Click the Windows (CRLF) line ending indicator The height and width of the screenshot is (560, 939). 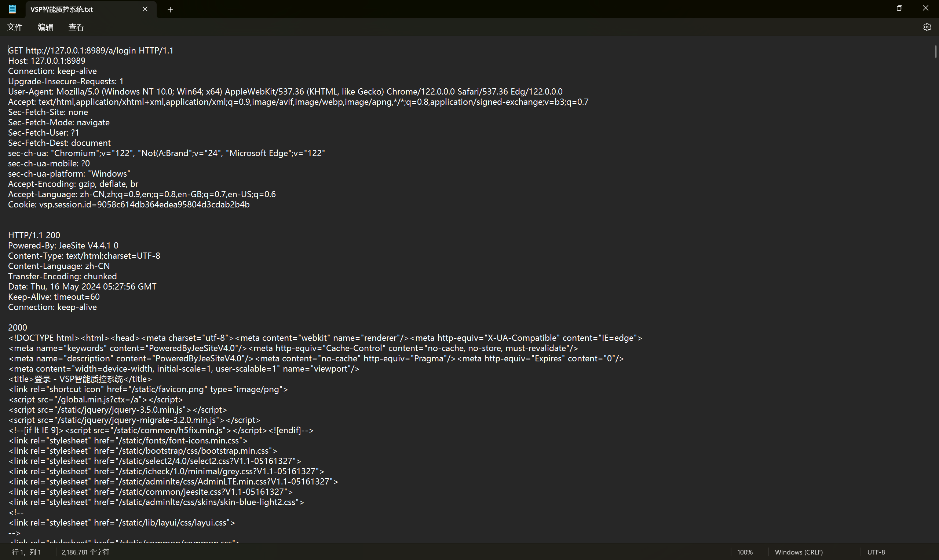pyautogui.click(x=799, y=552)
